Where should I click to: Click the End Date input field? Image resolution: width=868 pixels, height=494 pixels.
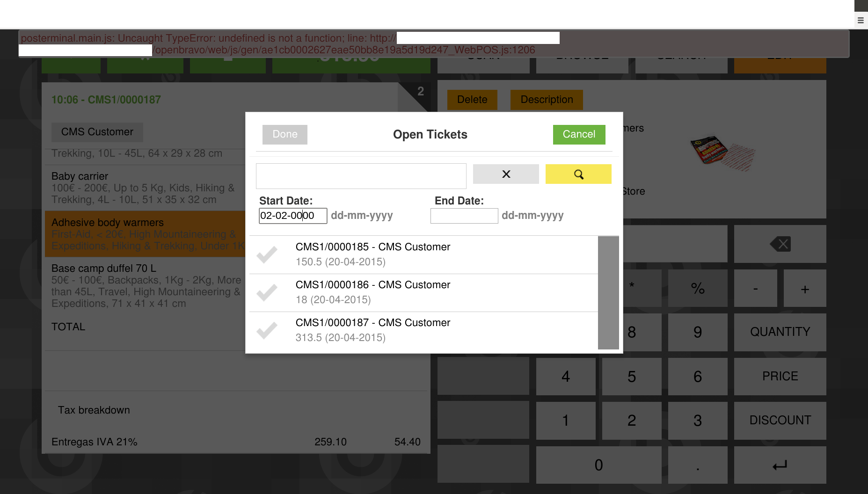coord(464,216)
